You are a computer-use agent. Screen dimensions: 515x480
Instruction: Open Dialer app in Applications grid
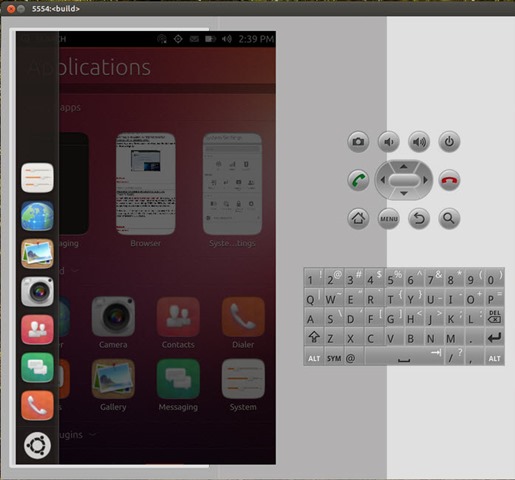pyautogui.click(x=243, y=323)
